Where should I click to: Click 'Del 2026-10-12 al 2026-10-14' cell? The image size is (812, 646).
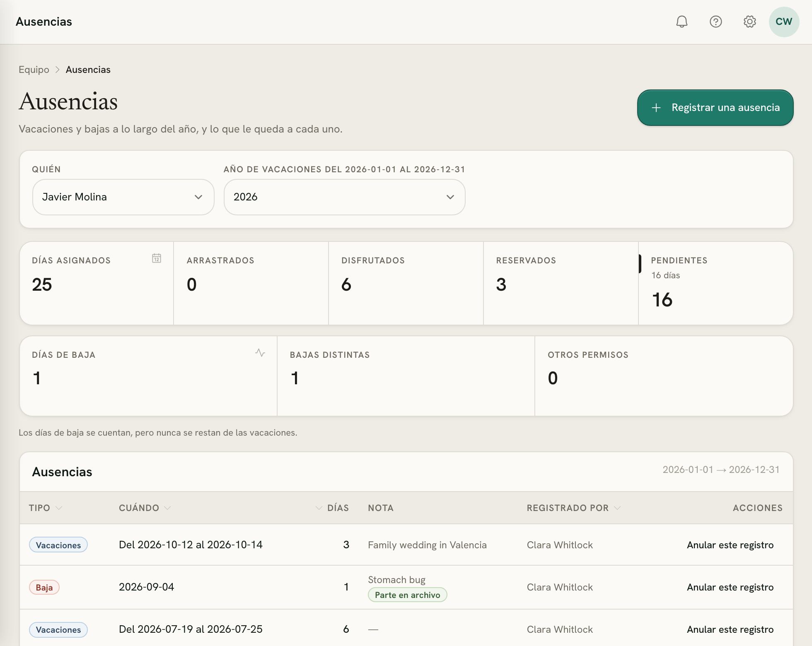(x=191, y=545)
